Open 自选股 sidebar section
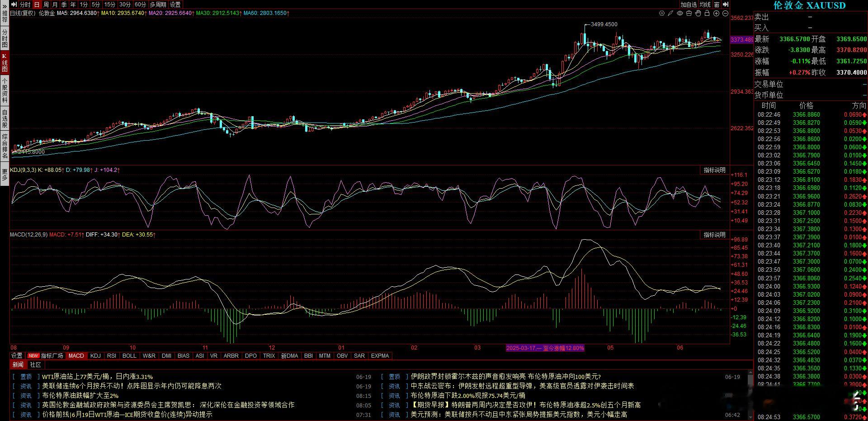Viewport: 868px width, 421px height. click(x=5, y=118)
